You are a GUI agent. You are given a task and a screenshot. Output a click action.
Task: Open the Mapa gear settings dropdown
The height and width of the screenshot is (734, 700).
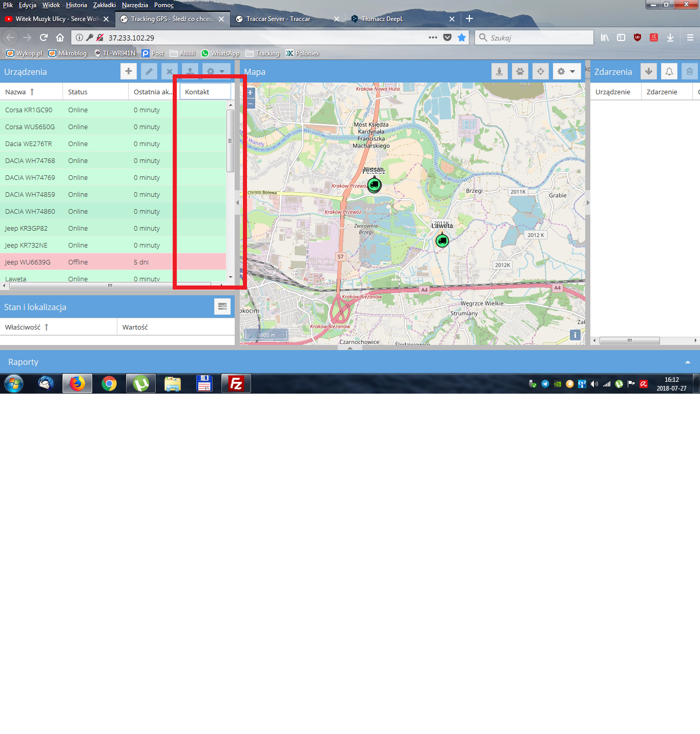[x=567, y=71]
